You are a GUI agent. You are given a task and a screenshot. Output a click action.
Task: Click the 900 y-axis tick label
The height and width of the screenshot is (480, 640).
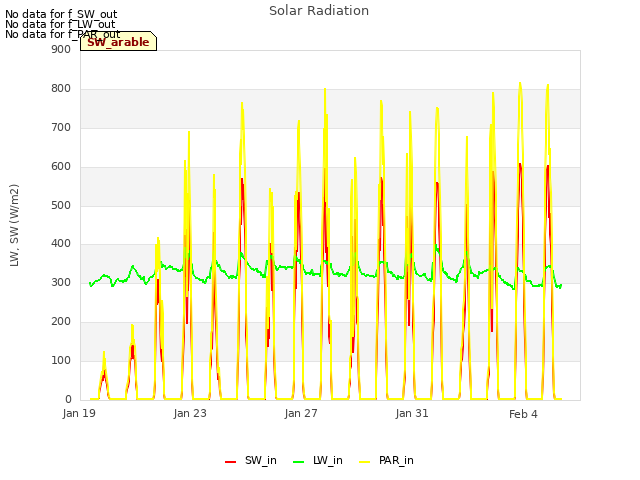pyautogui.click(x=61, y=49)
